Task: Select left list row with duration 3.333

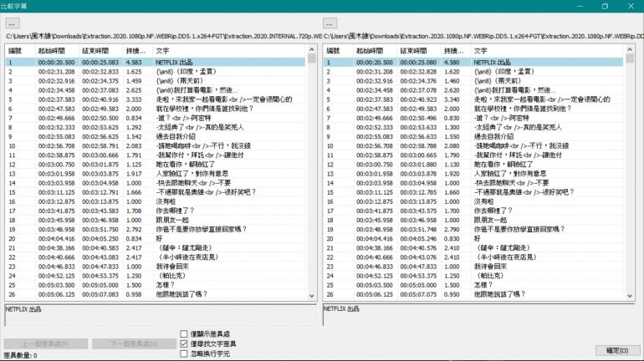Action: click(x=156, y=99)
